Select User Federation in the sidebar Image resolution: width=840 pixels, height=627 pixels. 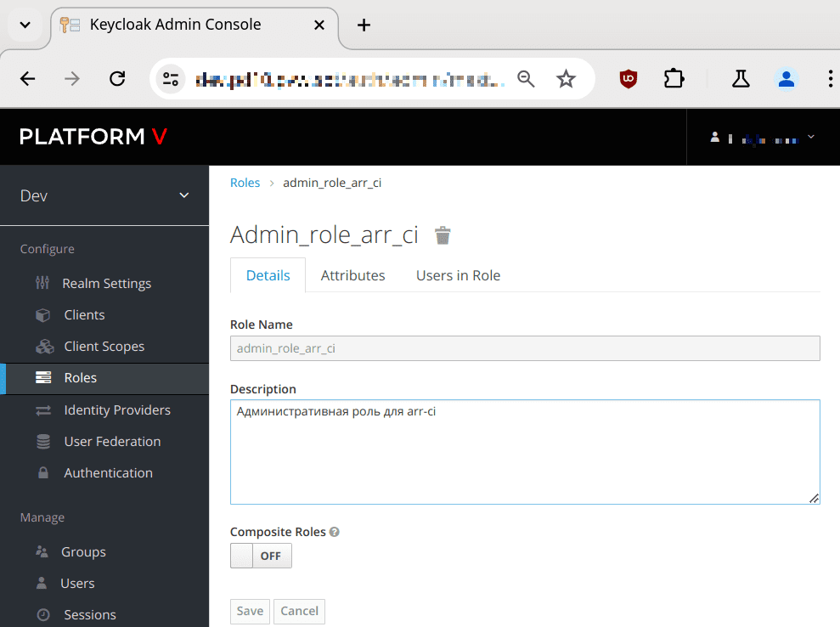[112, 441]
